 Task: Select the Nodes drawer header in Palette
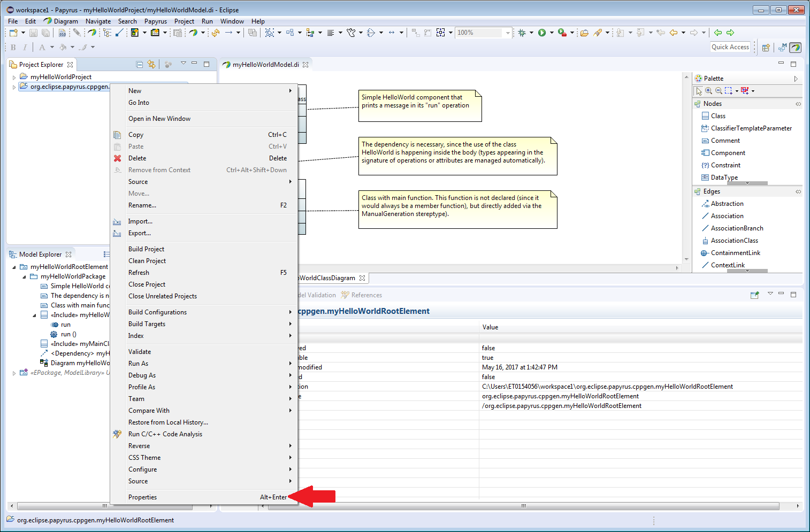(x=747, y=104)
